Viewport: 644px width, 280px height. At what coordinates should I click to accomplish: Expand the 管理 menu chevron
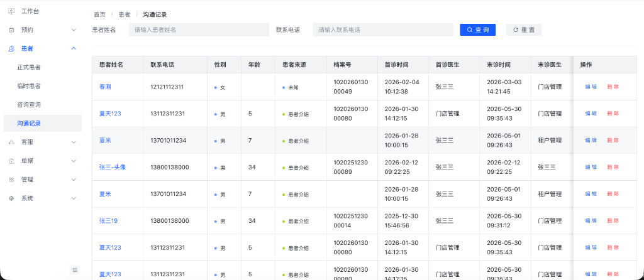click(74, 180)
